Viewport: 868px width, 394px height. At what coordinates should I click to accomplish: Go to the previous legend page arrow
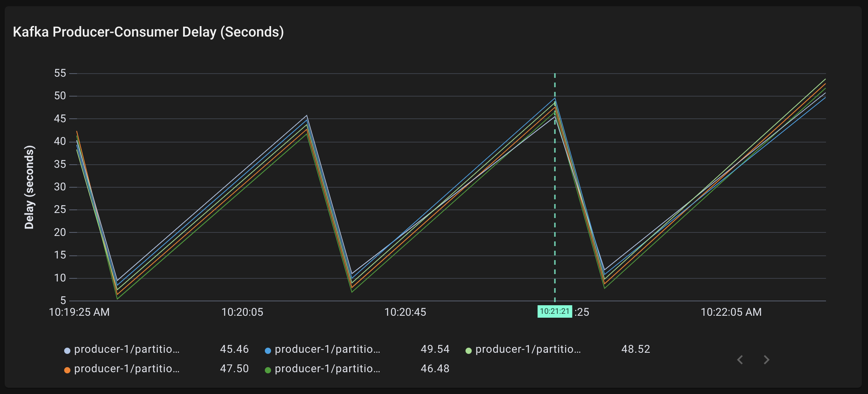point(740,360)
